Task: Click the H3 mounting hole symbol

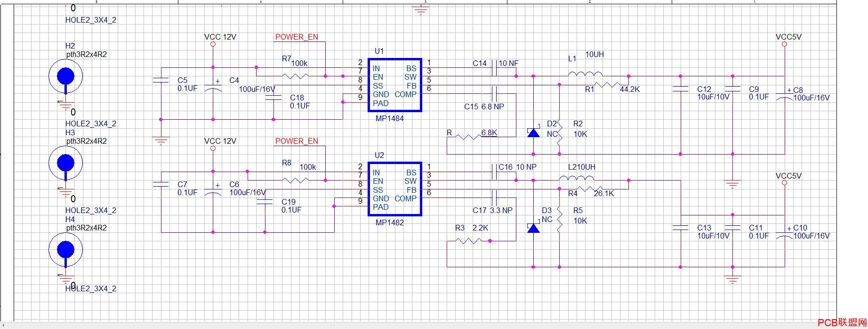Action: (x=66, y=163)
